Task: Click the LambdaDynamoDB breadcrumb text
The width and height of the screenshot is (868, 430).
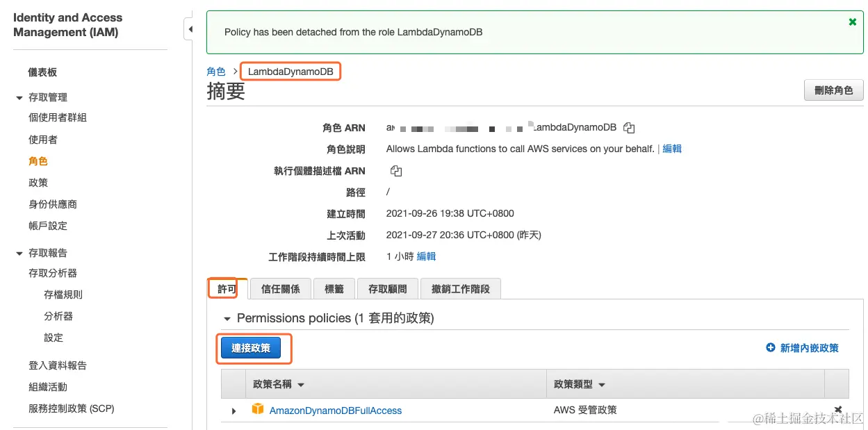Action: (x=290, y=72)
